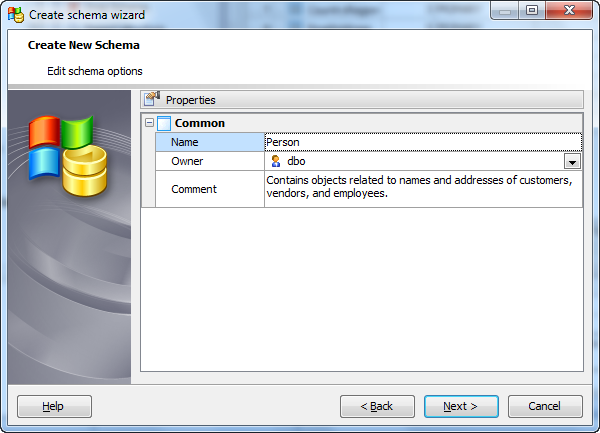600x433 pixels.
Task: Open Help for the wizard
Action: tap(54, 406)
